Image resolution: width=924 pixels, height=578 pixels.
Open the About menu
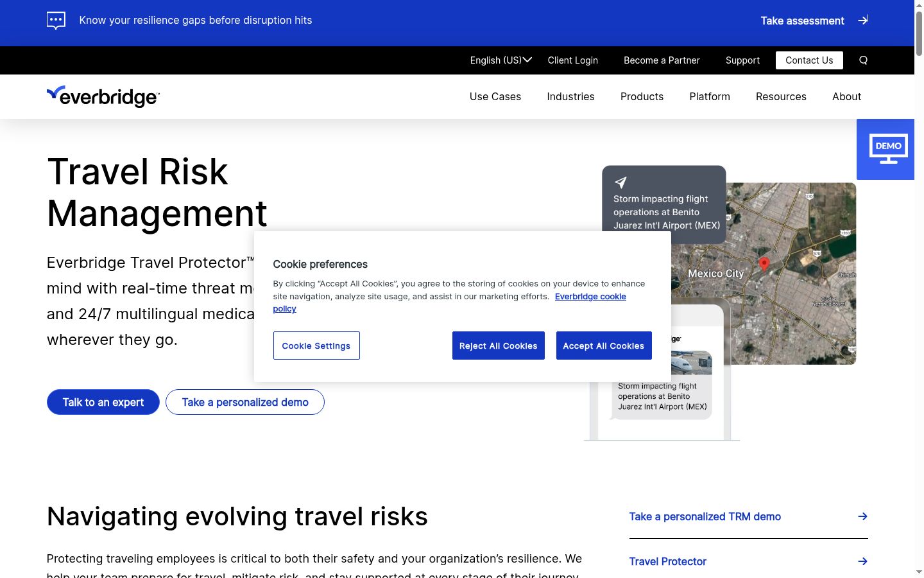tap(846, 97)
